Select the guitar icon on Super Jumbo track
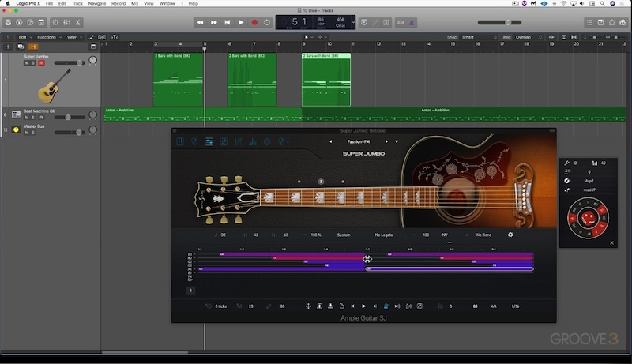The image size is (632, 364). [54, 86]
